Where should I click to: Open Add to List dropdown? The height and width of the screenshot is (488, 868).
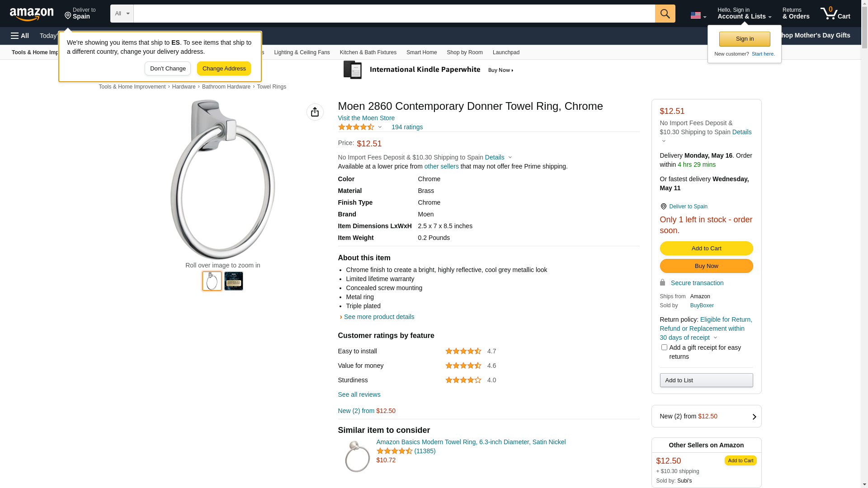[706, 380]
